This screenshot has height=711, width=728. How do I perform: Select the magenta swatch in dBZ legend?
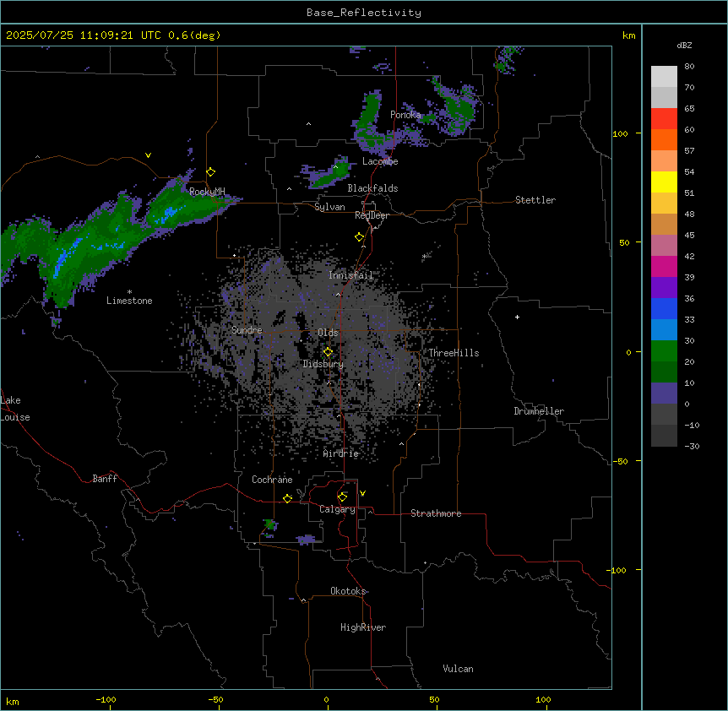pos(664,266)
